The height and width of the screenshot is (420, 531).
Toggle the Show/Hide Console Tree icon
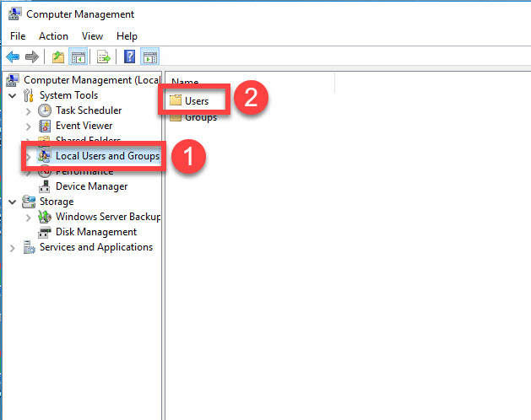(x=77, y=57)
